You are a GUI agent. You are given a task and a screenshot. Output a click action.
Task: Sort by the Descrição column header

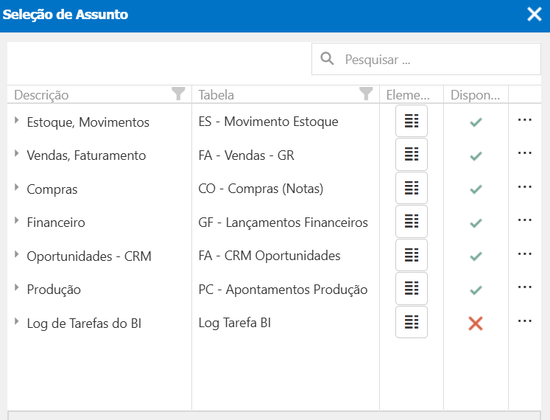[x=41, y=95]
